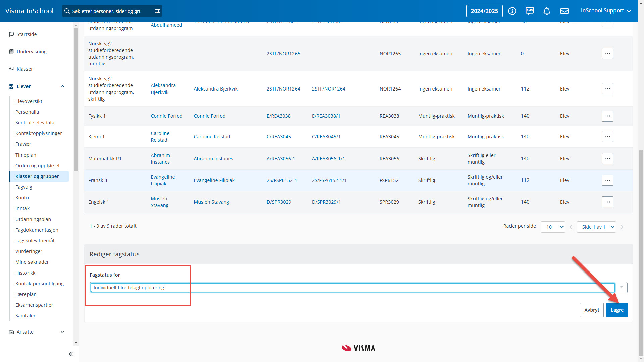The width and height of the screenshot is (644, 362).
Task: Expand the Ansatte menu section
Action: tap(62, 332)
